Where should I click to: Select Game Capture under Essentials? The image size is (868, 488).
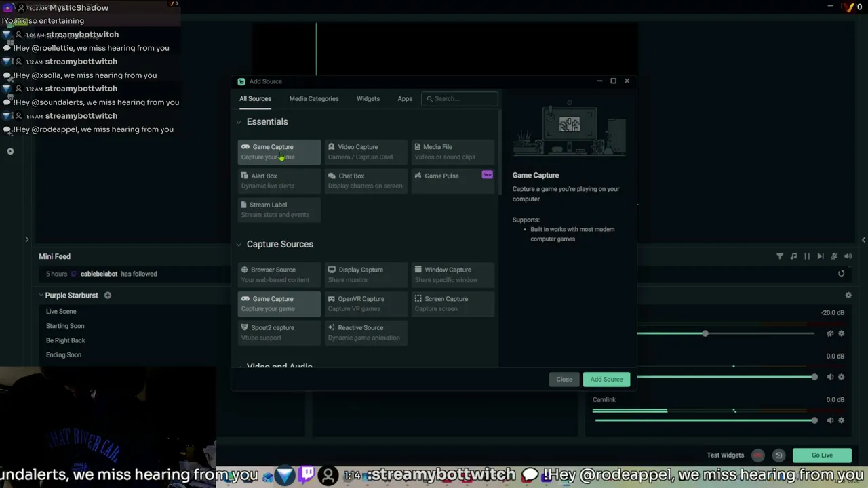[279, 152]
